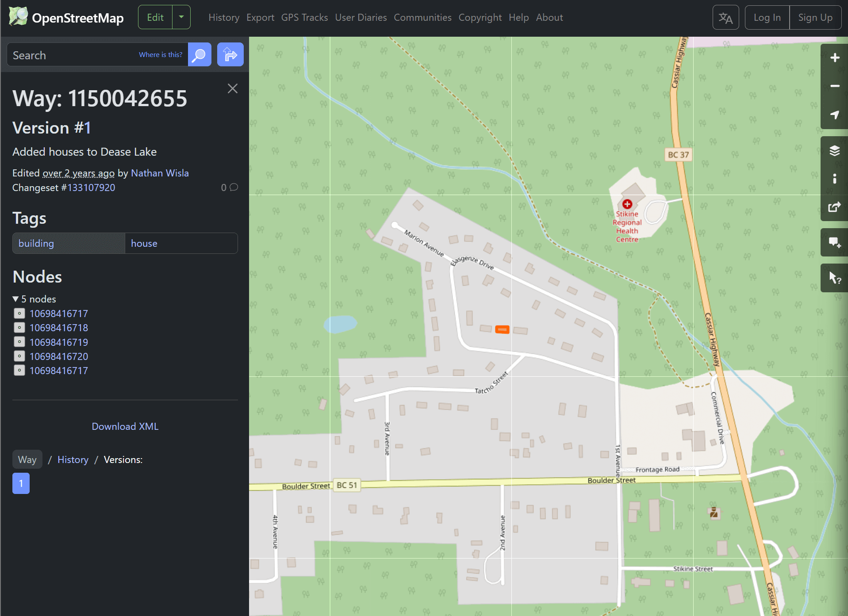Open node 10698416719 link

(59, 342)
